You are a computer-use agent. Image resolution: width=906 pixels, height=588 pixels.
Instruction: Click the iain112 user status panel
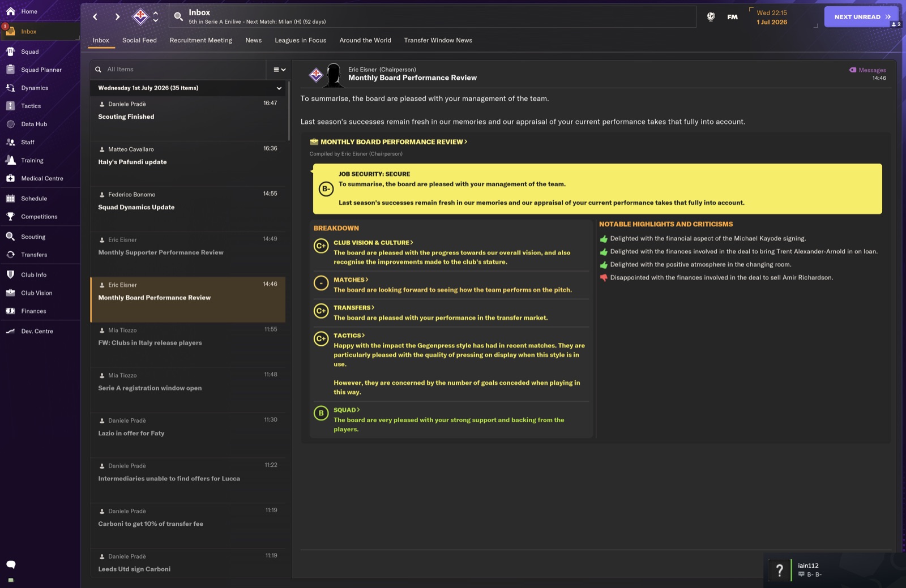[835, 570]
